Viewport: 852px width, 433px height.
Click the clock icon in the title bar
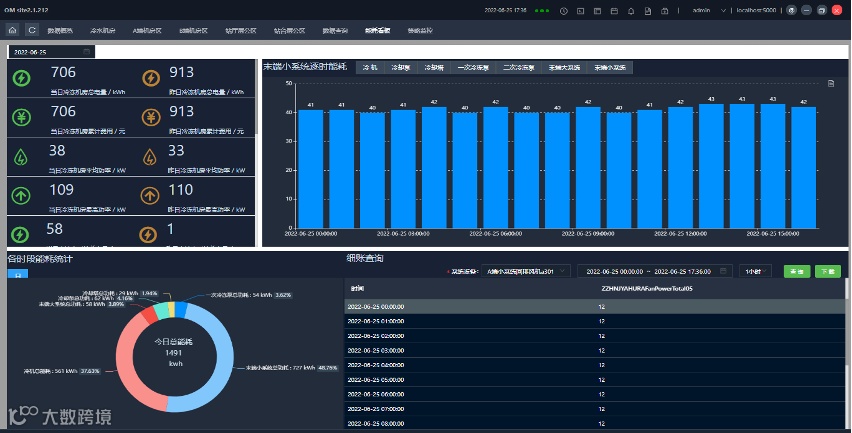click(x=565, y=10)
